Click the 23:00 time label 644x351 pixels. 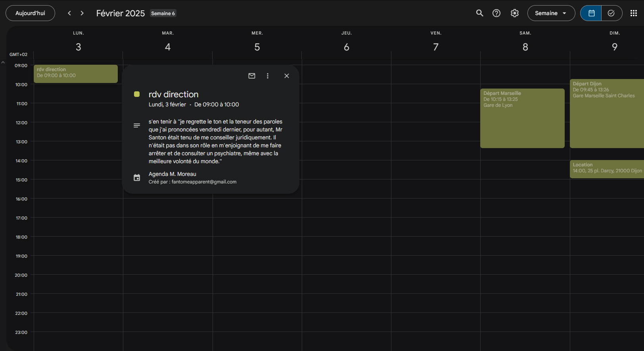(21, 332)
